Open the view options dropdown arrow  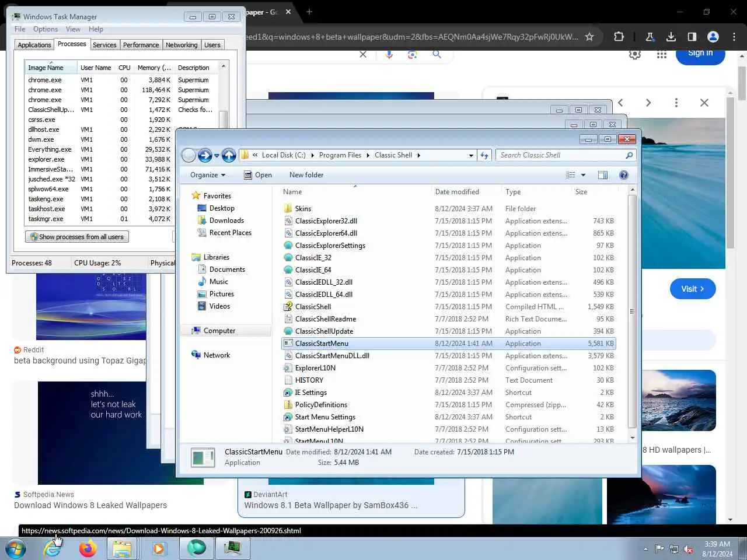point(583,175)
